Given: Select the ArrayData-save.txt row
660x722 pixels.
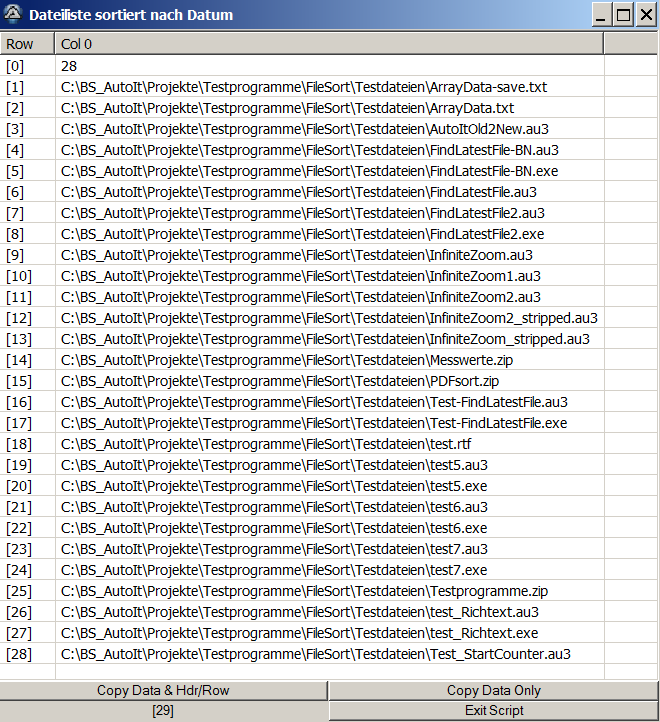Looking at the screenshot, I should point(304,87).
